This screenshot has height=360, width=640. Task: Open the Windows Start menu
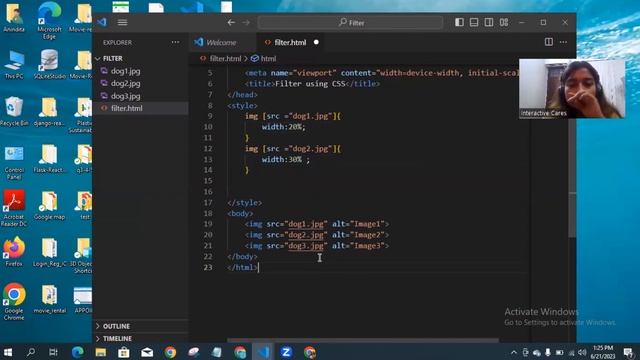8,352
